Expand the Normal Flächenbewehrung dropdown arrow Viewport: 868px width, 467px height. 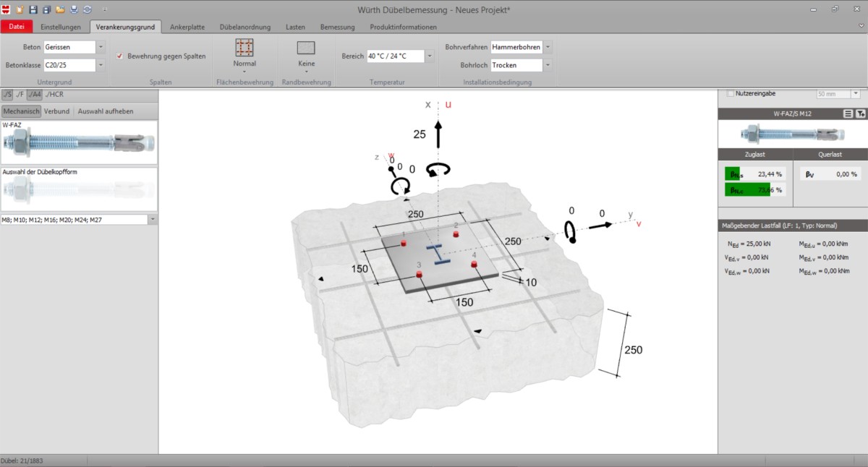[244, 72]
